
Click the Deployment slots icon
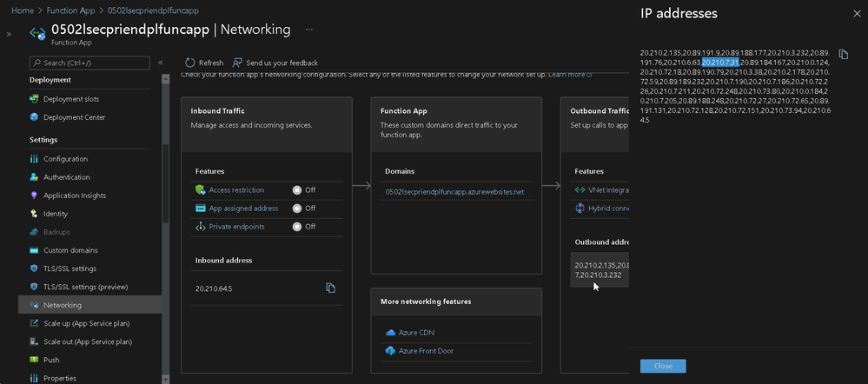(x=34, y=99)
